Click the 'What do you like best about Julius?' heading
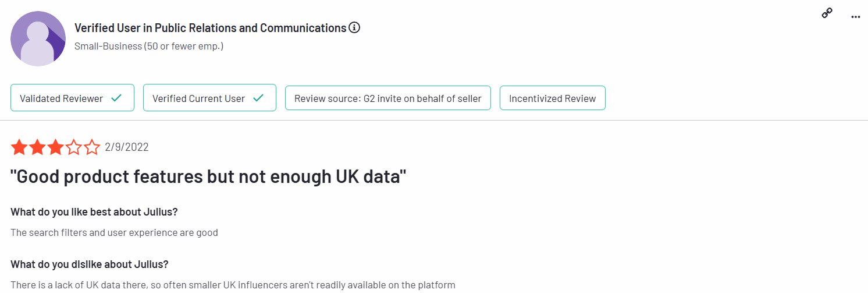868x293 pixels. 94,211
